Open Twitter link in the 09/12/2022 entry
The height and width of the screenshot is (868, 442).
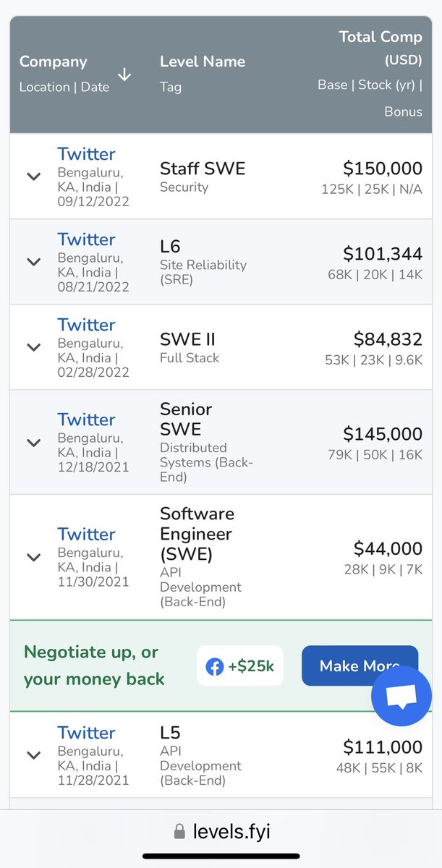click(x=86, y=154)
